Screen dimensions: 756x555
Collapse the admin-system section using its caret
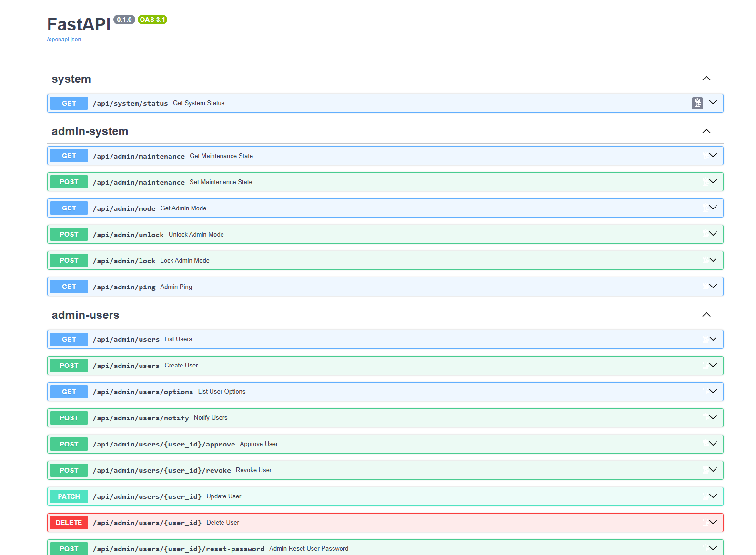pyautogui.click(x=706, y=131)
